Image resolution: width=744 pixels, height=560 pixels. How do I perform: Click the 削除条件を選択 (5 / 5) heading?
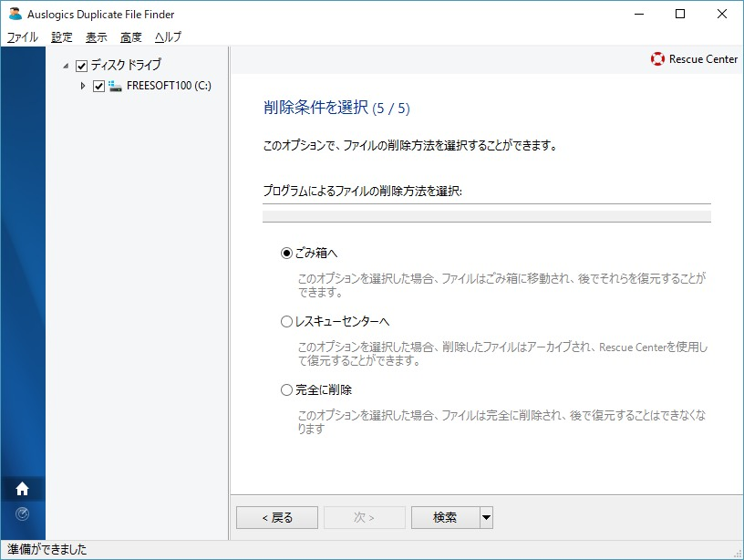(x=336, y=108)
